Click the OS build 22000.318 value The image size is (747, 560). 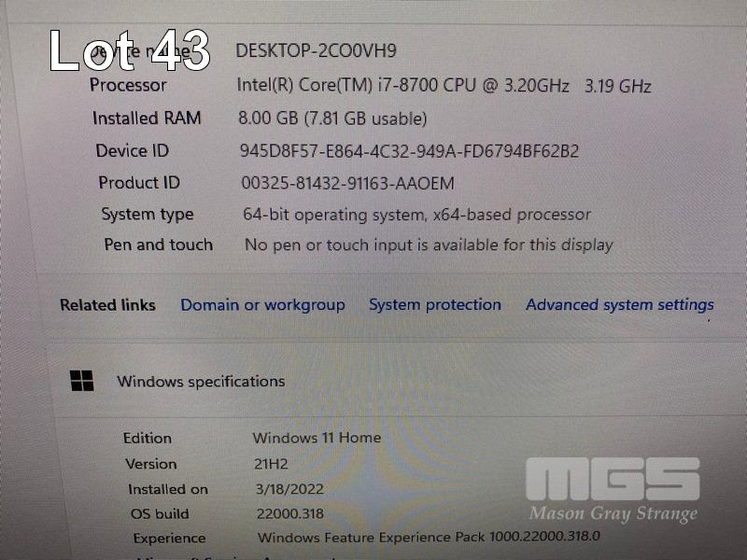coord(290,514)
